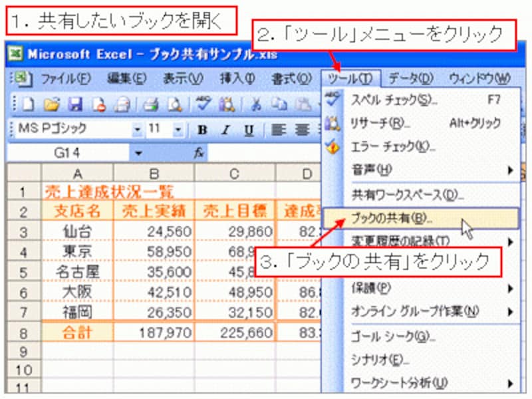Choose 共有ワークスペース(D) menu item

click(x=421, y=195)
